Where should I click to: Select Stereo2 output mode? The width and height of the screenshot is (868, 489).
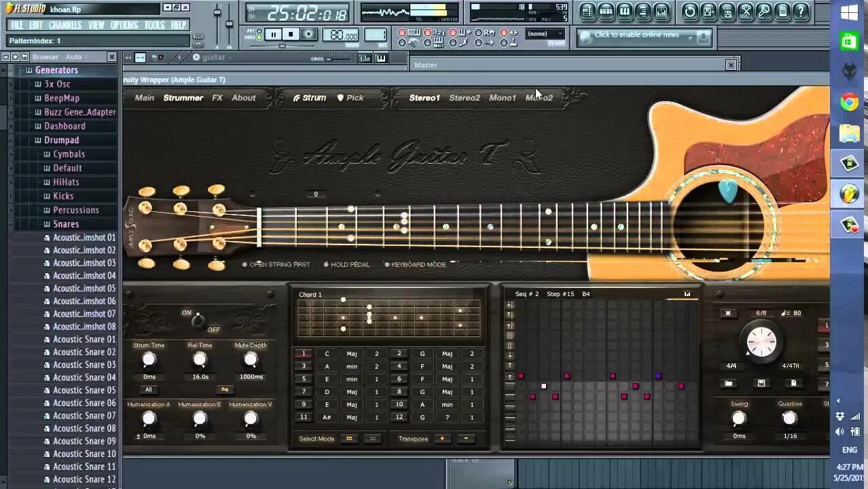(465, 98)
